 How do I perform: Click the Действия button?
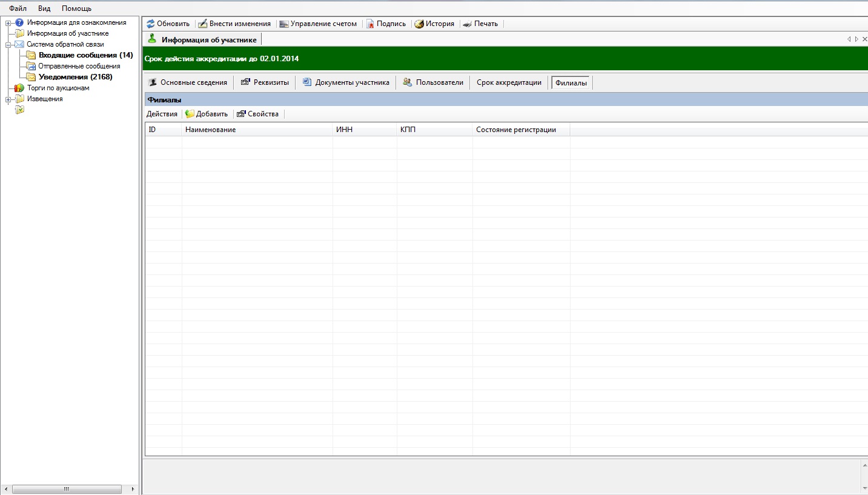point(162,114)
